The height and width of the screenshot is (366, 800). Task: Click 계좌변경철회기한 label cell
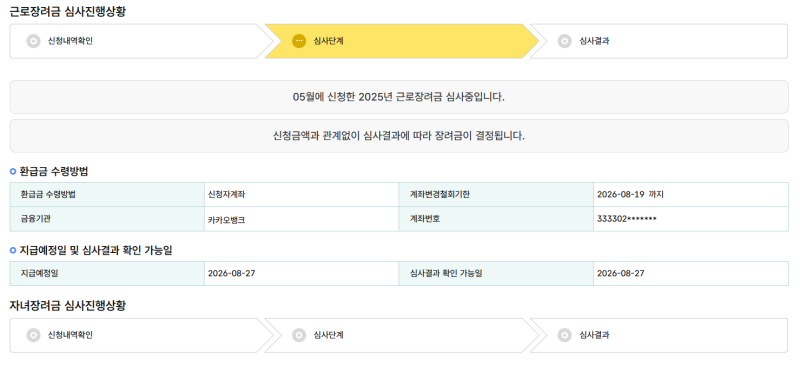pos(496,194)
